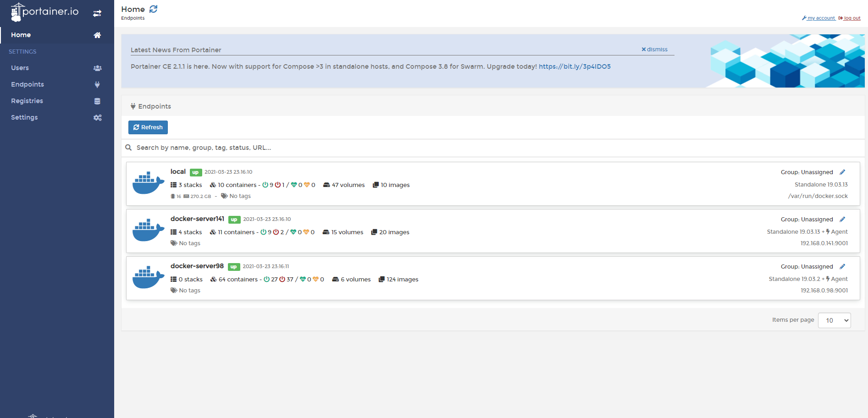This screenshot has width=868, height=418.
Task: Toggle the sidebar collapse arrows icon
Action: [97, 13]
